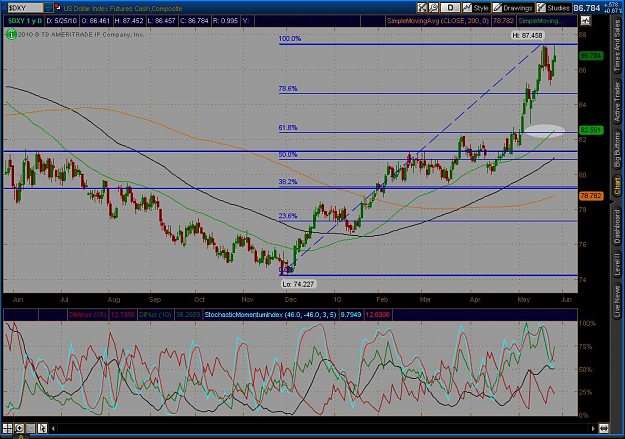Click the wrench settings icon in top toolbar
This screenshot has height=439, width=625.
coord(433,8)
